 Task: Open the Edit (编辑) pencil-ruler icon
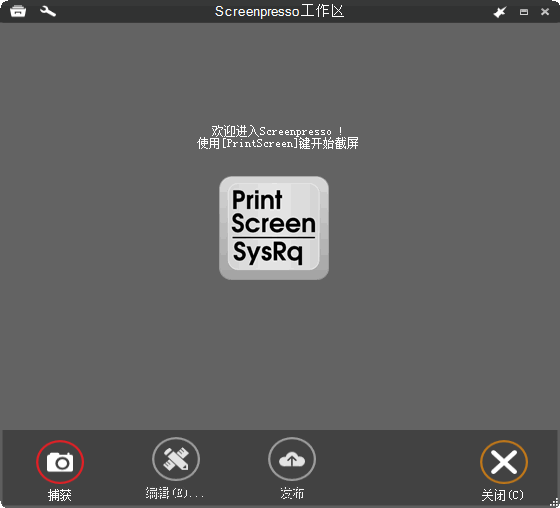tap(176, 459)
